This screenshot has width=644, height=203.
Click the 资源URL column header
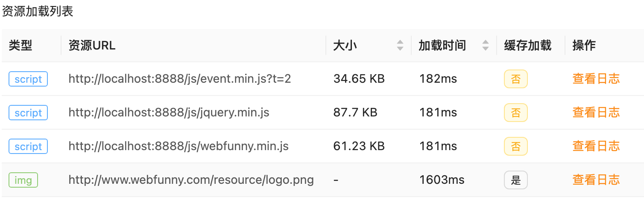(x=92, y=45)
